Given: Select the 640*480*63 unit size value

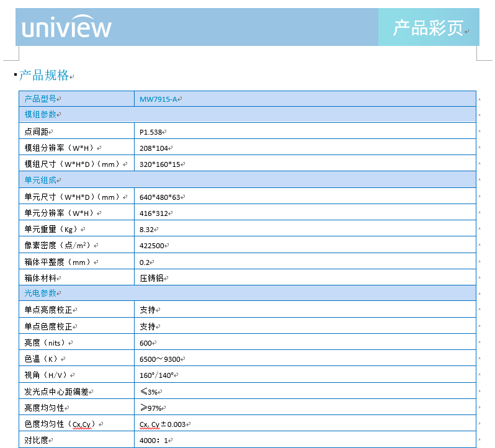Looking at the screenshot, I should tap(161, 197).
